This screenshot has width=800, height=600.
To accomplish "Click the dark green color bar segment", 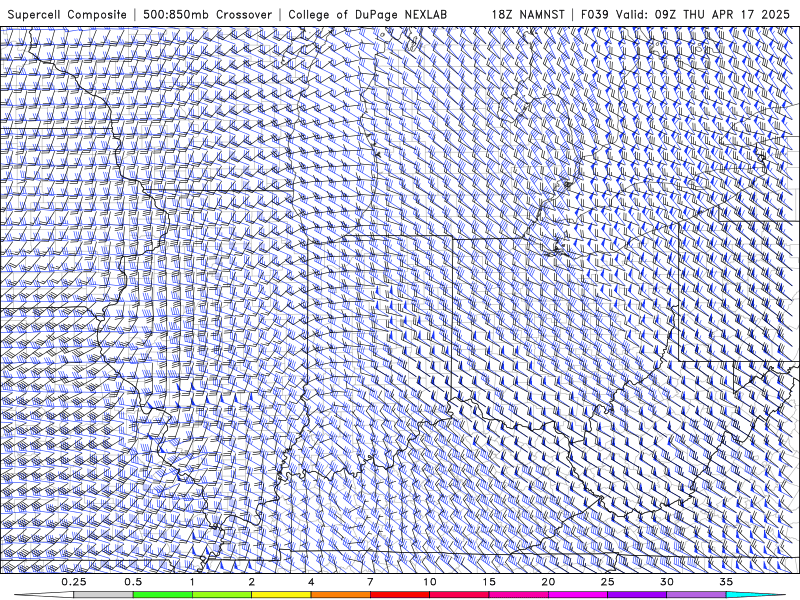I will point(163,594).
